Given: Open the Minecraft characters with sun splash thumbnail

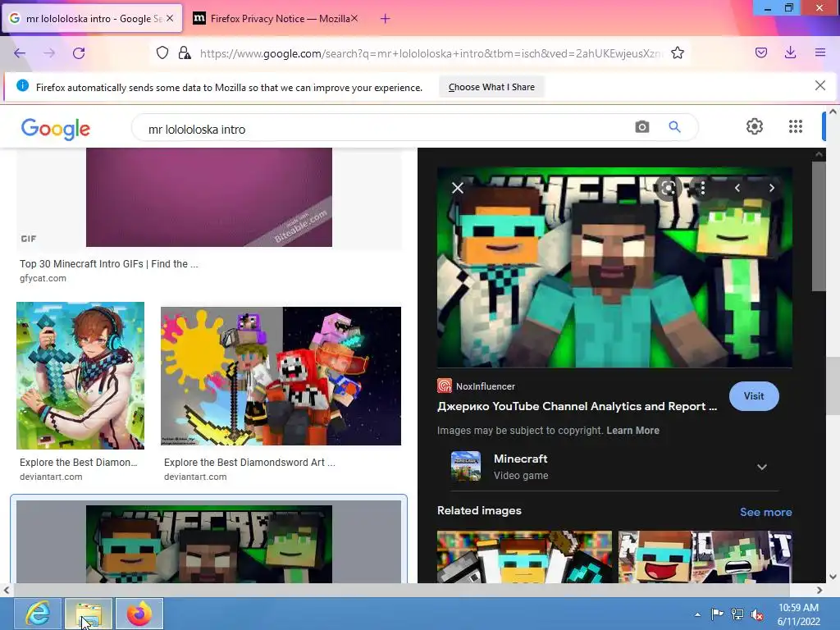Looking at the screenshot, I should (281, 376).
